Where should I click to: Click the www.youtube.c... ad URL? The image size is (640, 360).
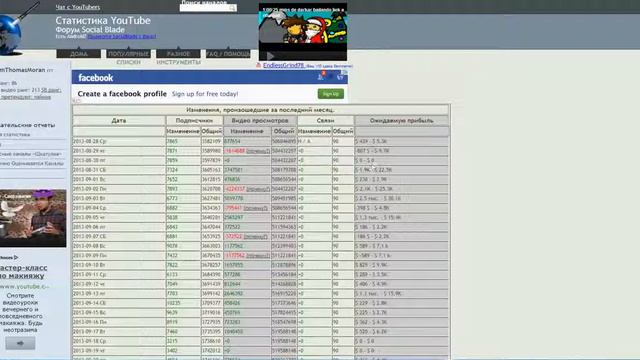click(24, 287)
